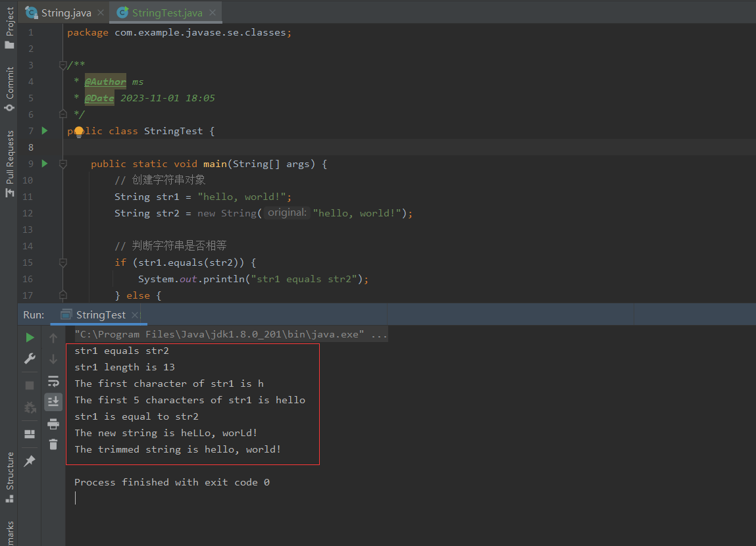Click 'The trimmed string is hello, world!' line
This screenshot has height=546, width=756.
point(178,449)
